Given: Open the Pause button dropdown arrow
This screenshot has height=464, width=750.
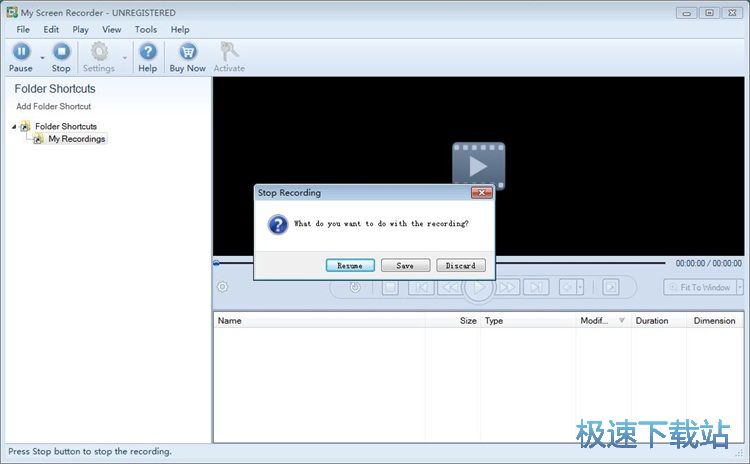Looking at the screenshot, I should pyautogui.click(x=42, y=58).
